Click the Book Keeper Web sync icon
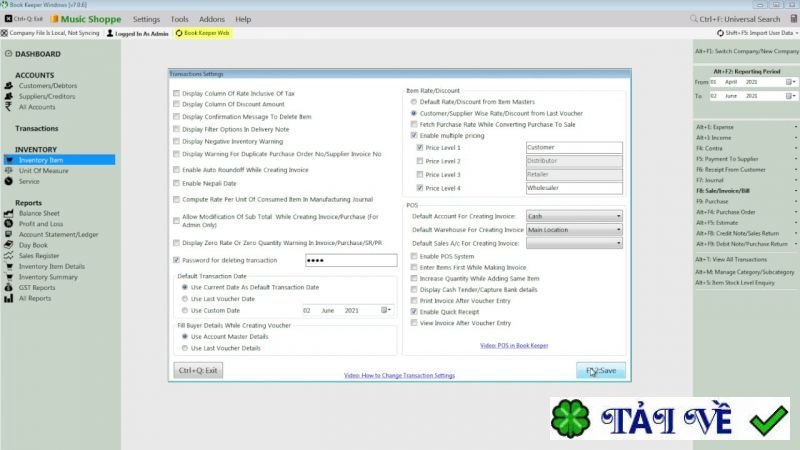 [x=179, y=33]
